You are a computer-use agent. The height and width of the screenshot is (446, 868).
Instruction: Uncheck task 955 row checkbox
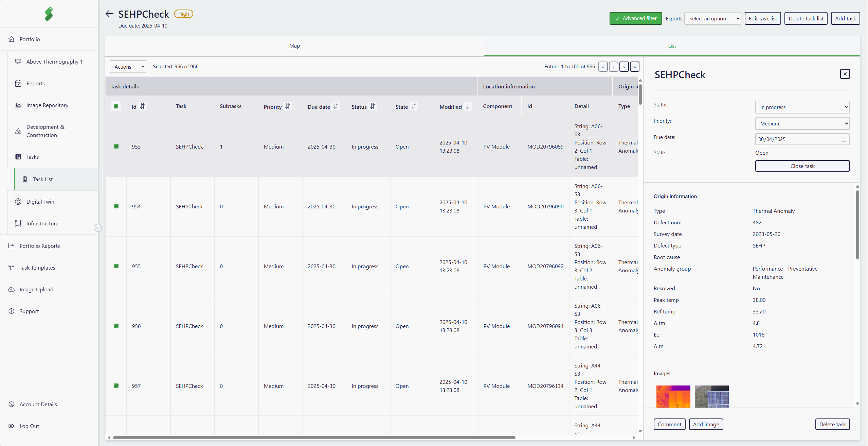click(x=116, y=266)
